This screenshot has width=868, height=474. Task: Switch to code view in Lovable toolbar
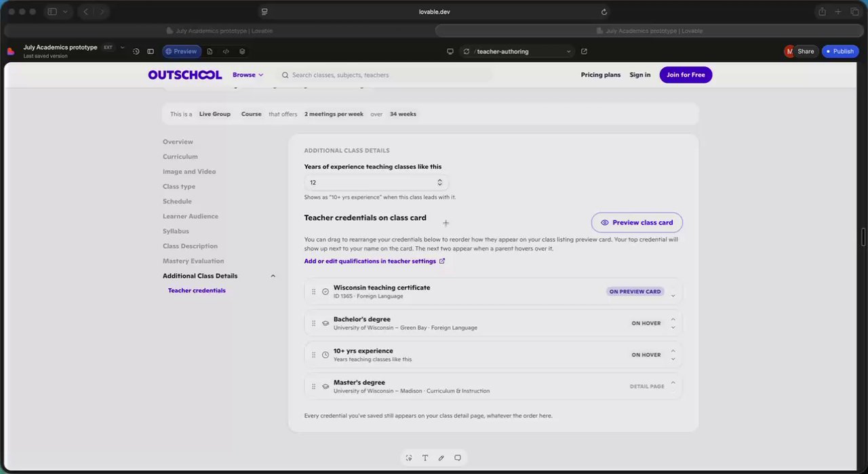coord(226,52)
